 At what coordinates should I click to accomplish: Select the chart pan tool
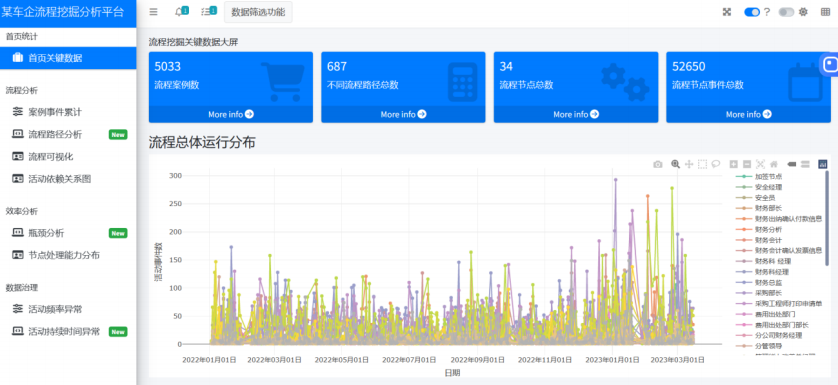689,164
